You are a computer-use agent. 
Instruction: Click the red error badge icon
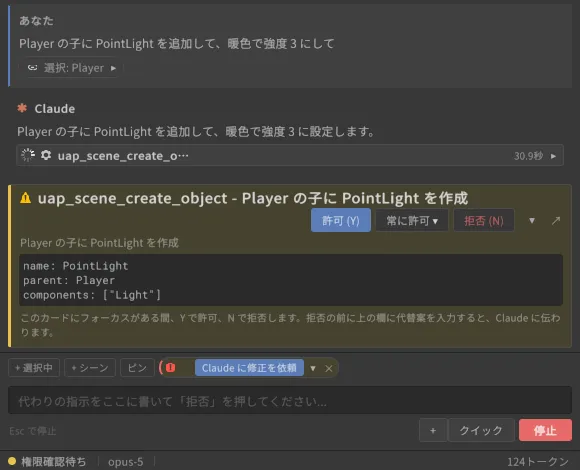pos(171,368)
